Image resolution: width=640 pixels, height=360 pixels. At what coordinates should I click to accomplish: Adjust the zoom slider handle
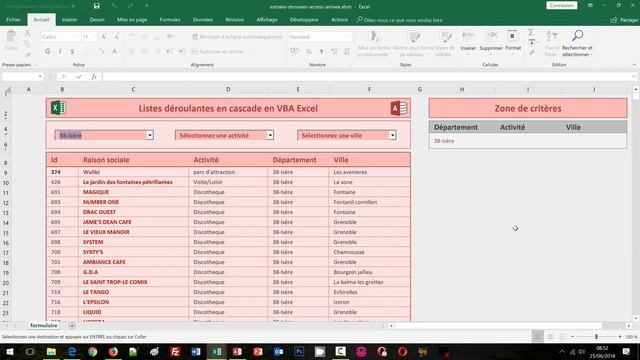tap(596, 337)
